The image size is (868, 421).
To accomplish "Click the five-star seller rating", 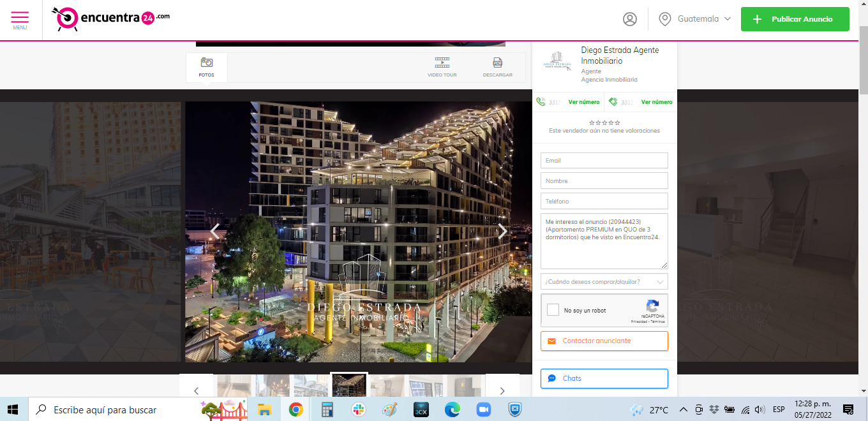I will coord(604,122).
